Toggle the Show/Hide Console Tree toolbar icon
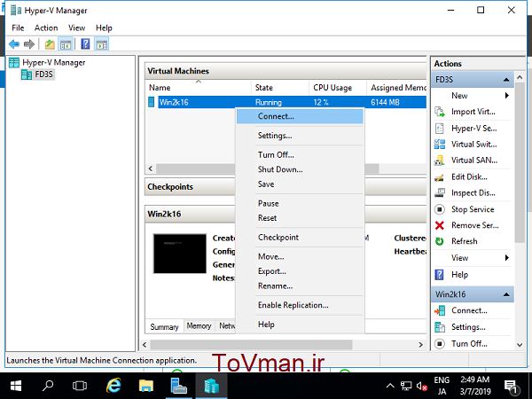The width and height of the screenshot is (532, 399). [x=66, y=44]
